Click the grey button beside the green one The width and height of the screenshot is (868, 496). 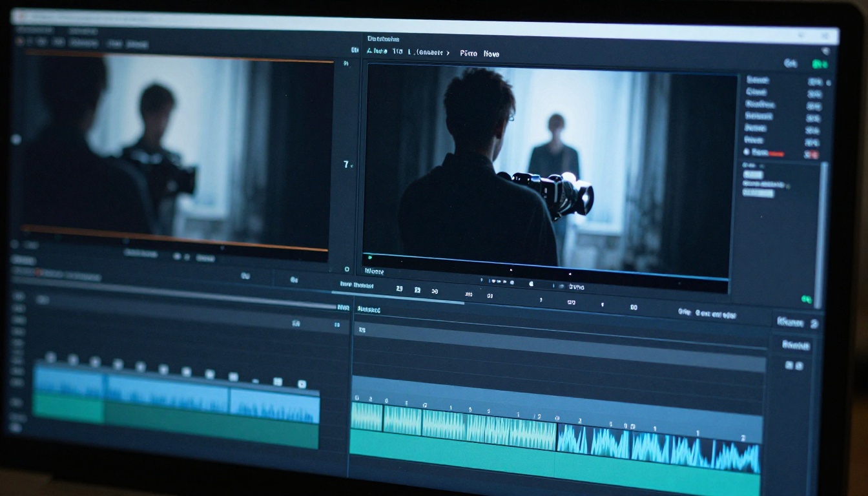click(790, 63)
